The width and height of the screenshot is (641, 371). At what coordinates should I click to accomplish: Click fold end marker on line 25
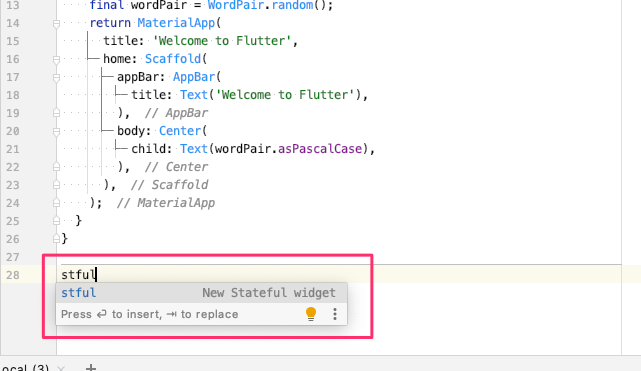tap(56, 221)
